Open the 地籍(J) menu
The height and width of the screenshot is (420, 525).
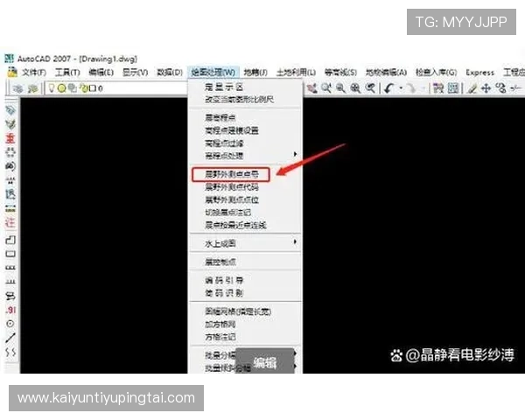pos(255,73)
